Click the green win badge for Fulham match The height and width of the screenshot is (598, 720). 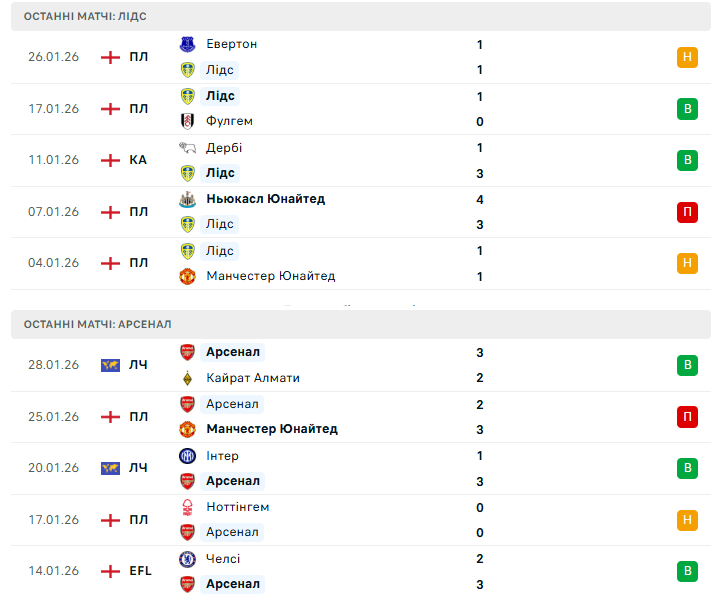tap(687, 109)
